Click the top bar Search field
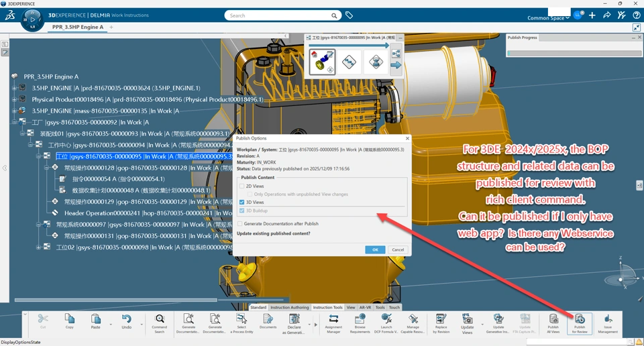 [282, 15]
